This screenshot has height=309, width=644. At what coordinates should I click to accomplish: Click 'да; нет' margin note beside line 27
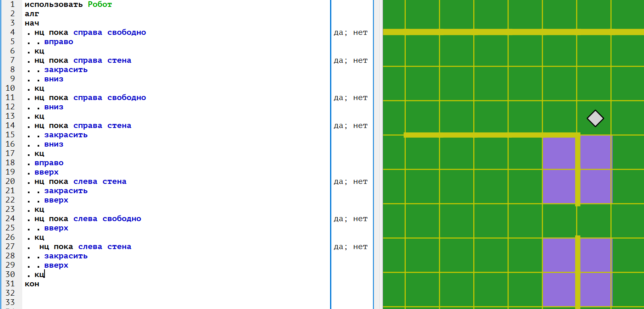[350, 247]
